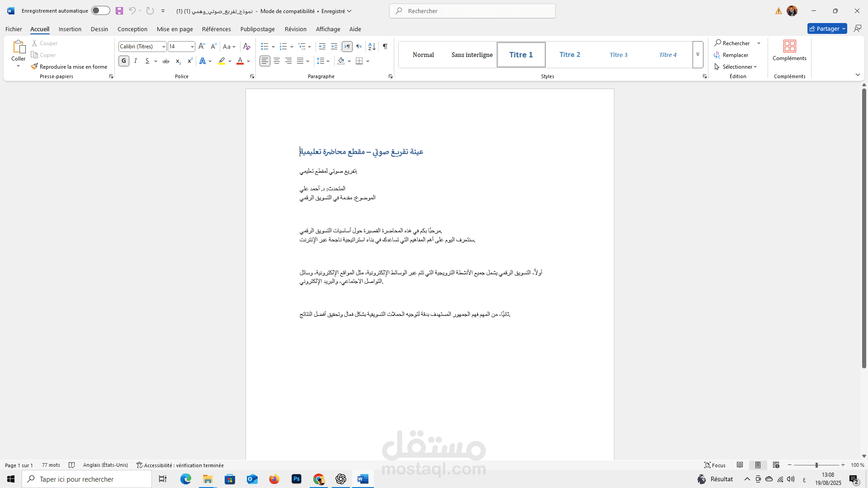Click the Coller paste icon
Screen dimensions: 868x488
[x=19, y=47]
